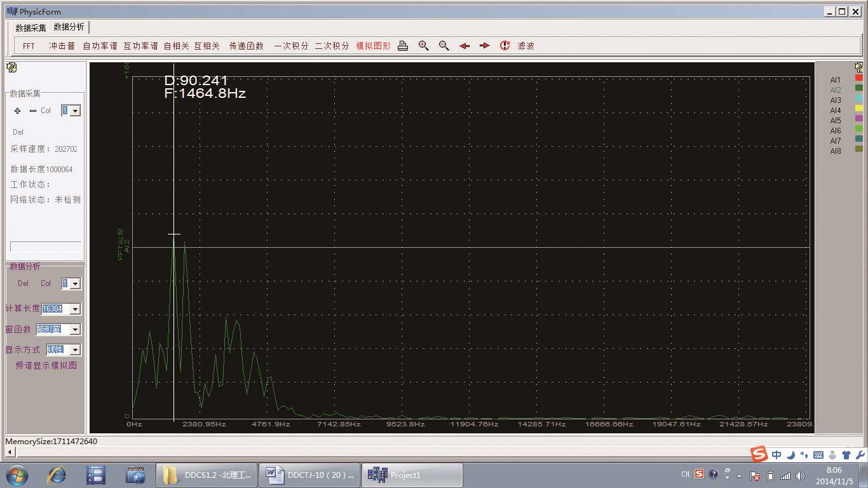This screenshot has width=868, height=488.
Task: Click the plus icon in 数据采集 panel
Action: [x=17, y=111]
